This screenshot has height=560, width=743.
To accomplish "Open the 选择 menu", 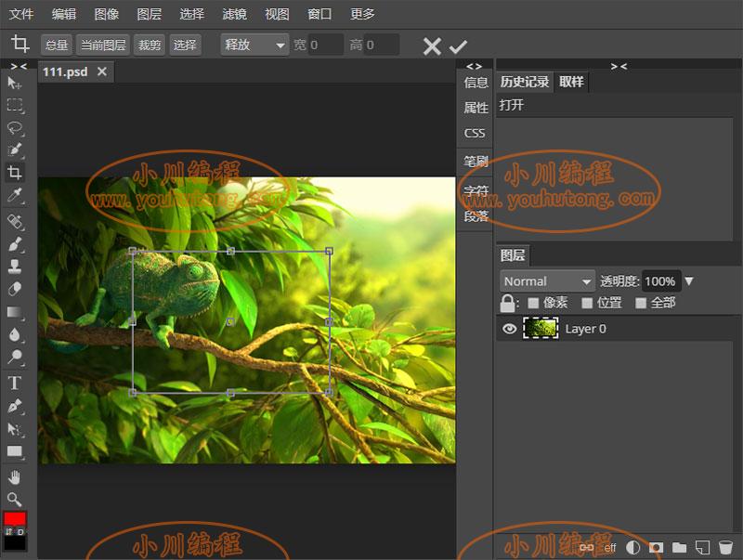I will pyautogui.click(x=192, y=14).
